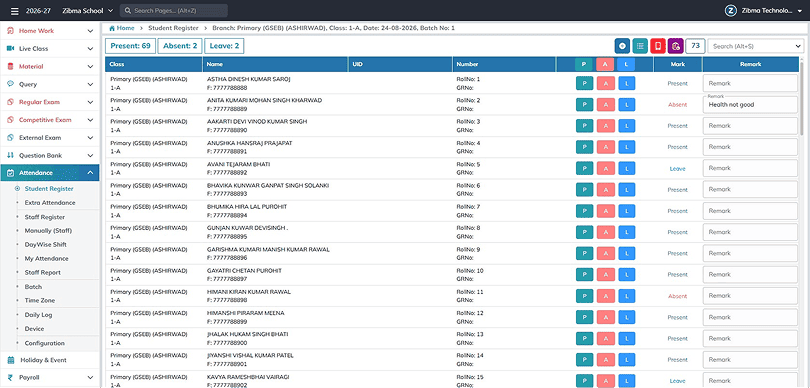Click the External Exam sidebar icon
The image size is (810, 388).
(x=10, y=137)
